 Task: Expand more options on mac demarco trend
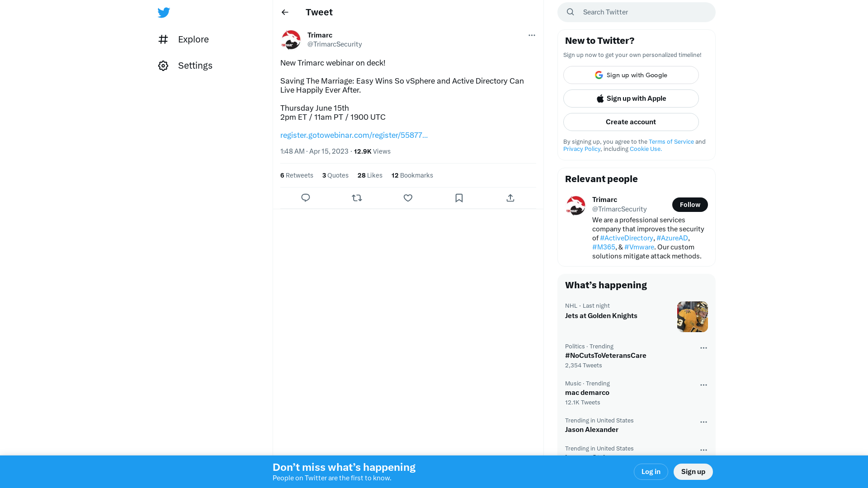click(x=703, y=385)
